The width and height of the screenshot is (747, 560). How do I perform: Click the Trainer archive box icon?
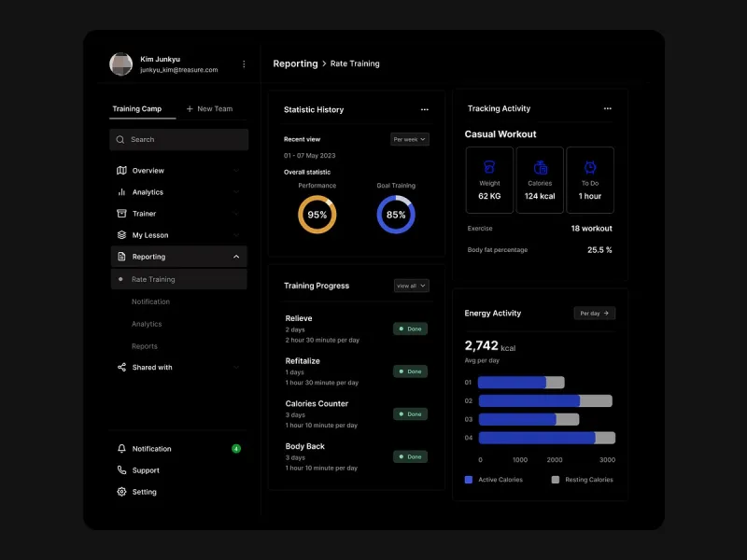click(x=121, y=214)
